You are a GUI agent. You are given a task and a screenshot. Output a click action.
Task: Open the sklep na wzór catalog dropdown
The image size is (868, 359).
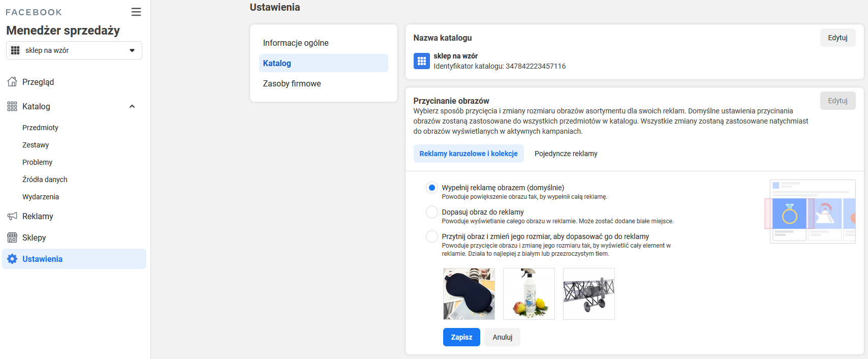[x=74, y=50]
